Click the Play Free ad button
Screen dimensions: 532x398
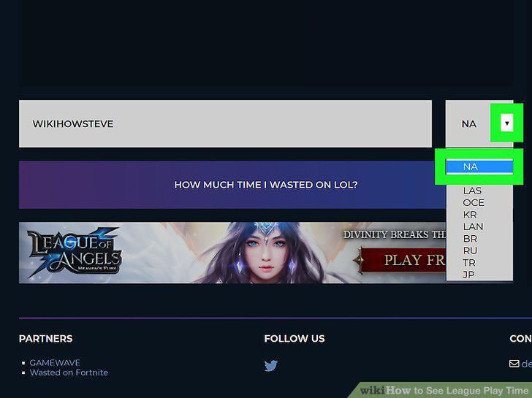point(402,261)
